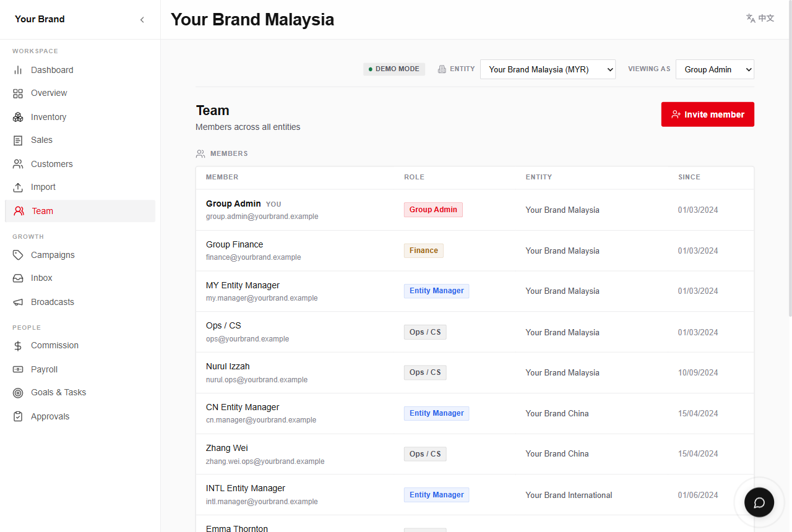
Task: Click the Commission dollar icon
Action: click(x=18, y=346)
